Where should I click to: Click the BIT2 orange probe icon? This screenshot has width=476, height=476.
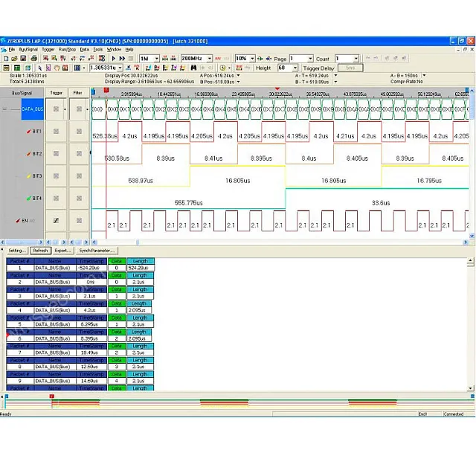click(27, 154)
